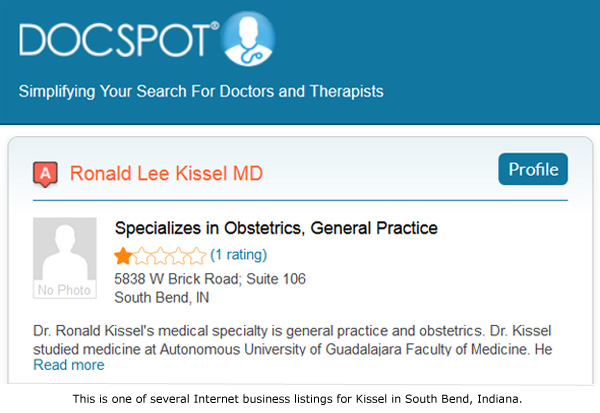Click the third empty rating star
The image size is (600, 413).
[x=160, y=256]
